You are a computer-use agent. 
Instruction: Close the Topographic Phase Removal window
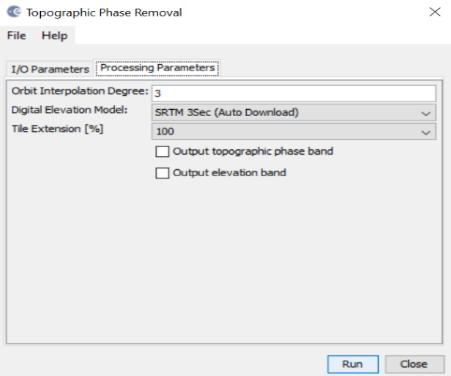[435, 12]
